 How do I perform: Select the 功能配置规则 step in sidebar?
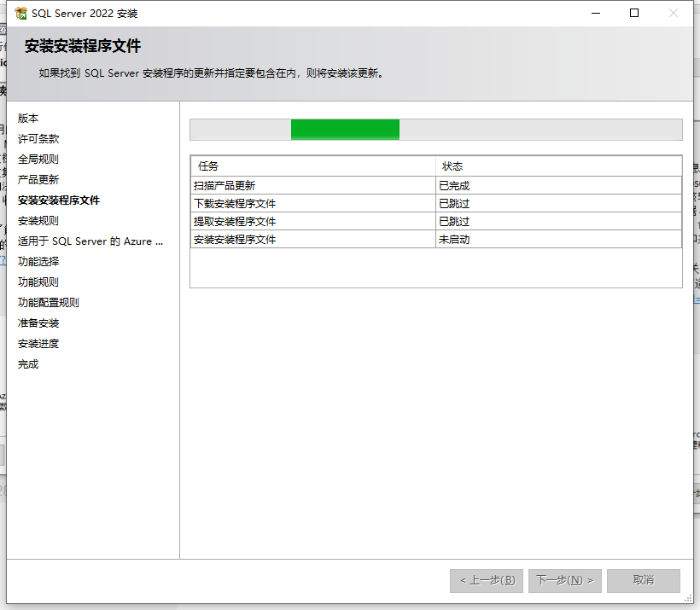[x=49, y=303]
